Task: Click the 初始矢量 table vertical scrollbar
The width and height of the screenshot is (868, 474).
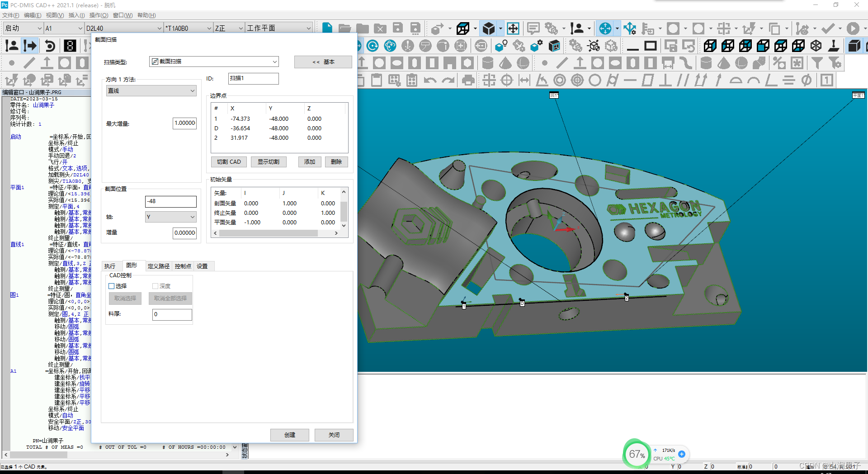Action: [x=344, y=209]
